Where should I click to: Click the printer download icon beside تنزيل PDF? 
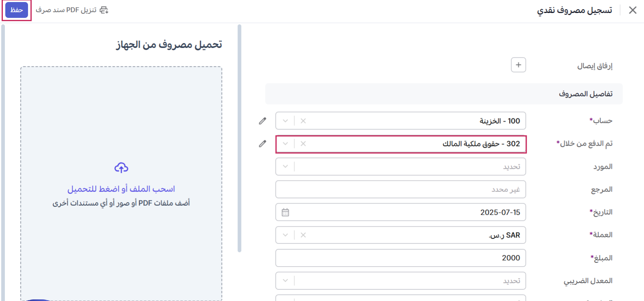pyautogui.click(x=104, y=10)
